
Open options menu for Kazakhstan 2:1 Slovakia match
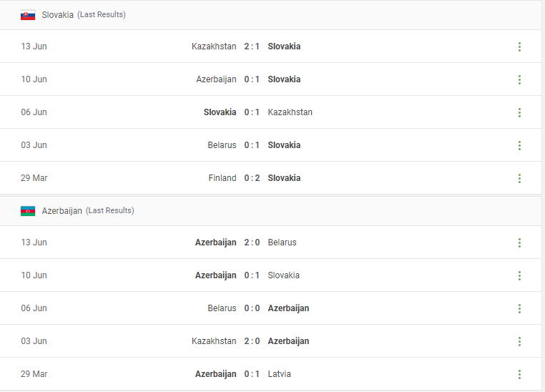coord(519,46)
